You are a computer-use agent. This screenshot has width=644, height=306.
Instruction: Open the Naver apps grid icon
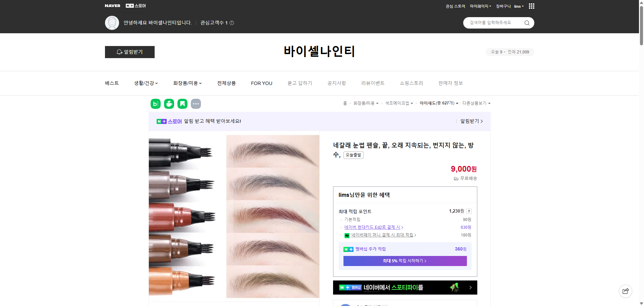coord(531,6)
